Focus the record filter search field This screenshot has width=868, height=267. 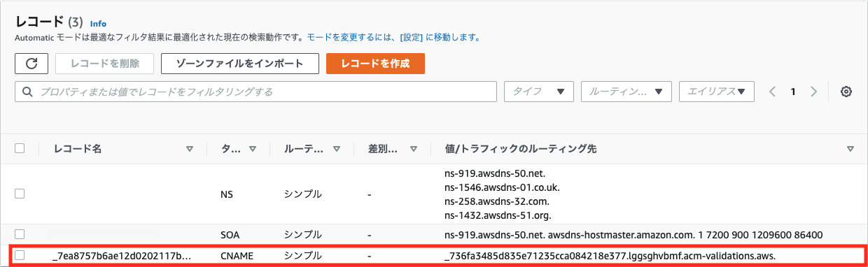coord(255,92)
